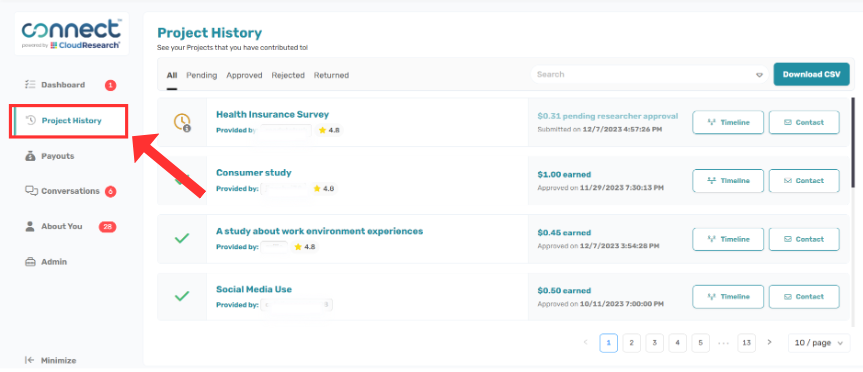Open the Health Insurance Survey project
This screenshot has width=863, height=372.
(x=272, y=114)
